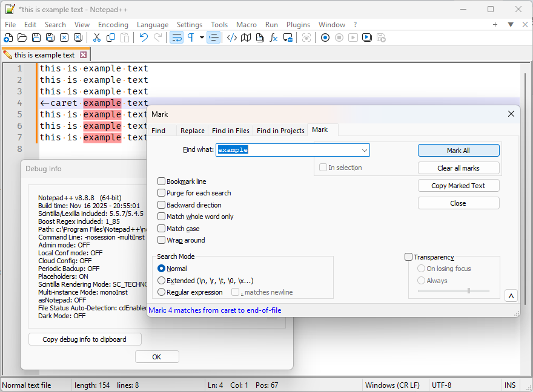Screen dimensions: 533x392
Task: Check the Match case option
Action: [x=162, y=229]
